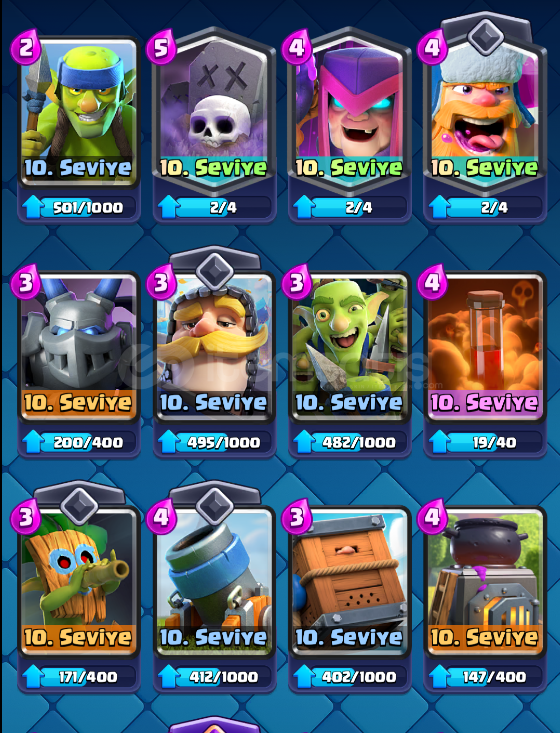Click the upgrade arrow beside 495/1000
Image resolution: width=560 pixels, height=733 pixels.
(168, 442)
